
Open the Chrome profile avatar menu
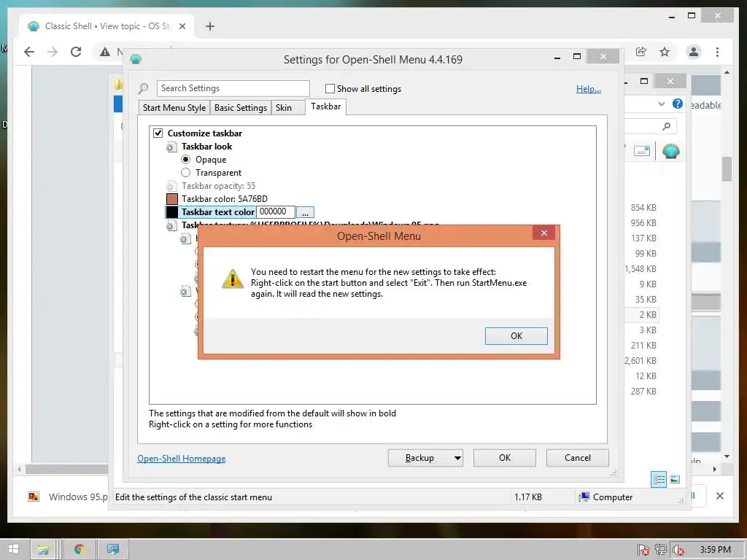[694, 52]
